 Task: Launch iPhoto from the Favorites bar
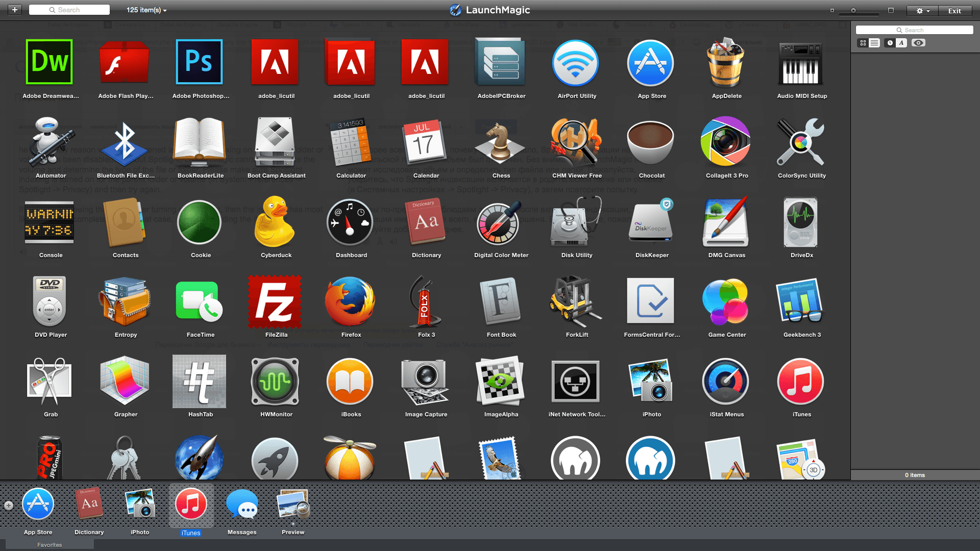click(x=140, y=505)
